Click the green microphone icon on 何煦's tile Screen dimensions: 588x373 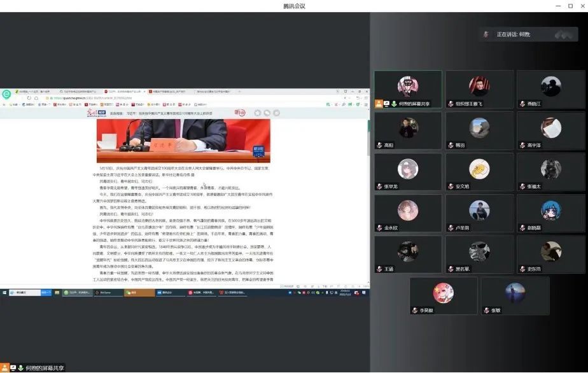coord(394,103)
